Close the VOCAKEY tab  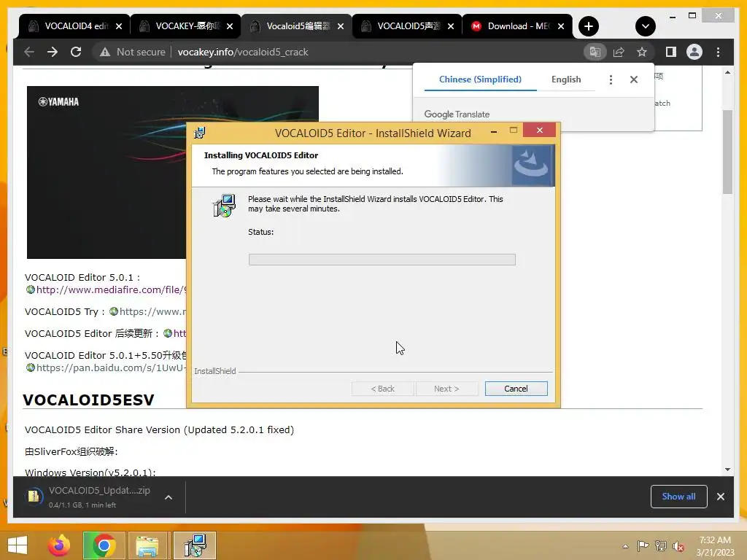coord(230,27)
